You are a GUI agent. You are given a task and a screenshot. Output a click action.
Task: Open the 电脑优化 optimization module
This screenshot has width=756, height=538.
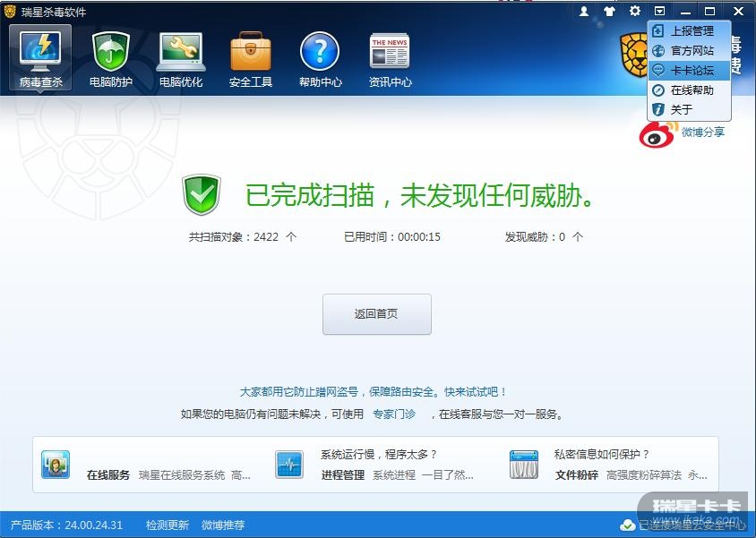[181, 58]
